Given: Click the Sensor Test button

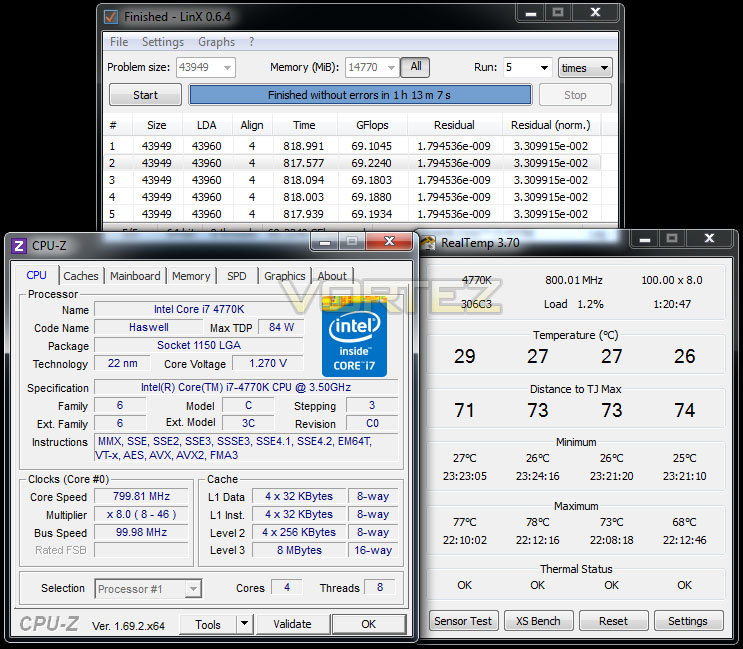Looking at the screenshot, I should (463, 621).
